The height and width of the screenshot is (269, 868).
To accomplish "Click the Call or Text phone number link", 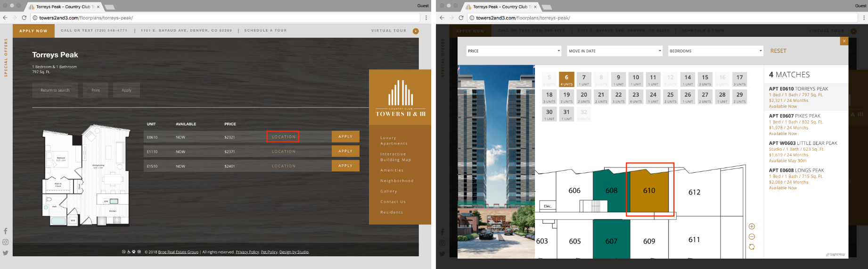I will (94, 31).
